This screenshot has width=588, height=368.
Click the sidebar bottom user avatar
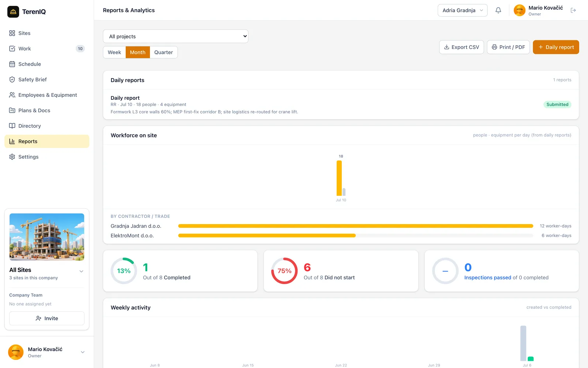(x=16, y=352)
